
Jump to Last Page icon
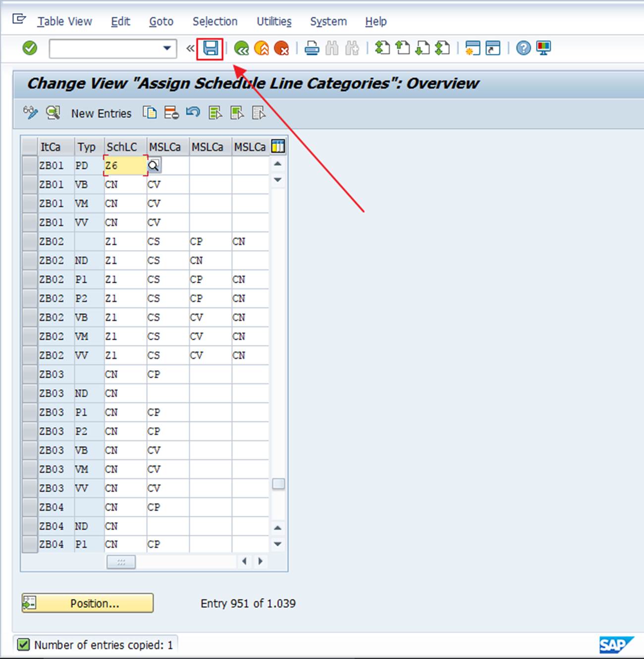[x=442, y=48]
